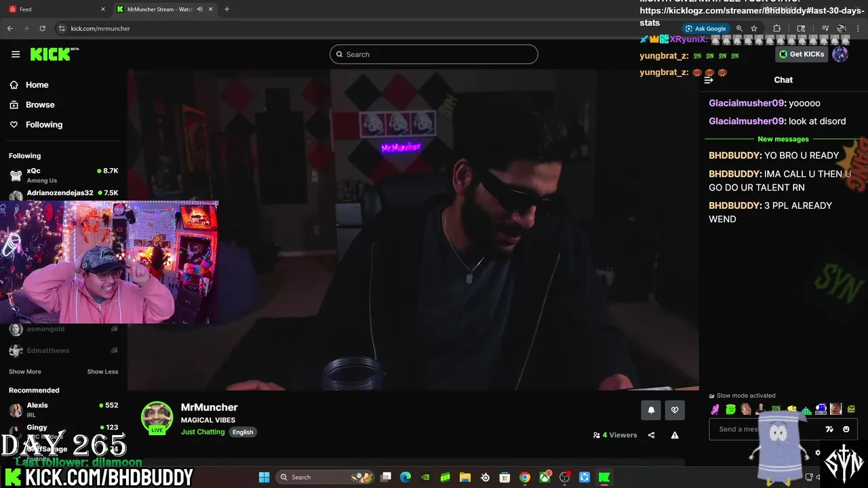Viewport: 868px width, 488px height.
Task: Open xQc channel in Following list
Action: point(63,175)
